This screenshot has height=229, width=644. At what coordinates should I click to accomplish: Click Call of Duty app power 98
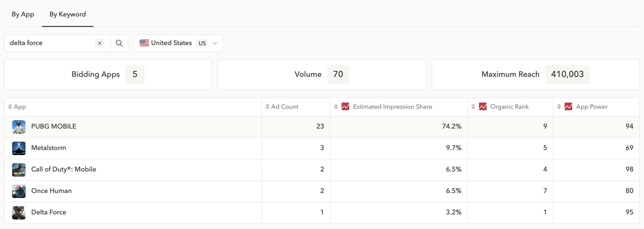coord(629,169)
